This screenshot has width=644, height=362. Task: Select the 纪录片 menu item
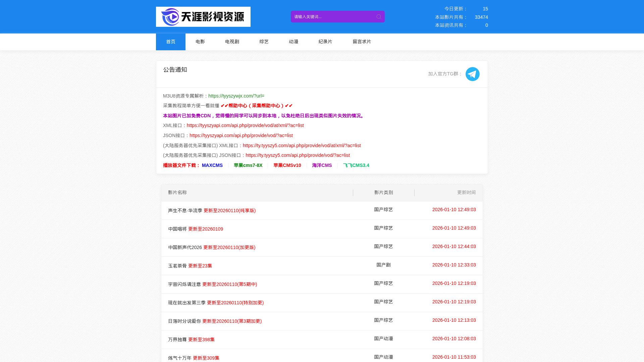pyautogui.click(x=325, y=42)
